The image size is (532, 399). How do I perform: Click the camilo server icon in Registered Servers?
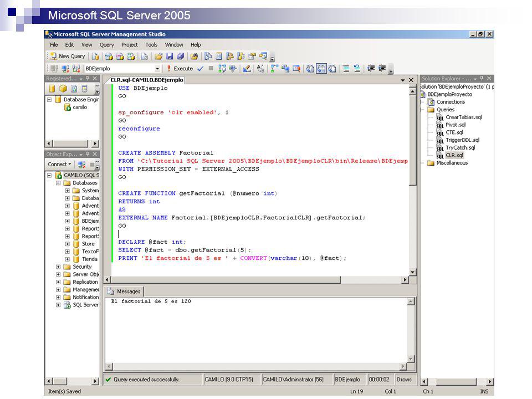point(68,107)
